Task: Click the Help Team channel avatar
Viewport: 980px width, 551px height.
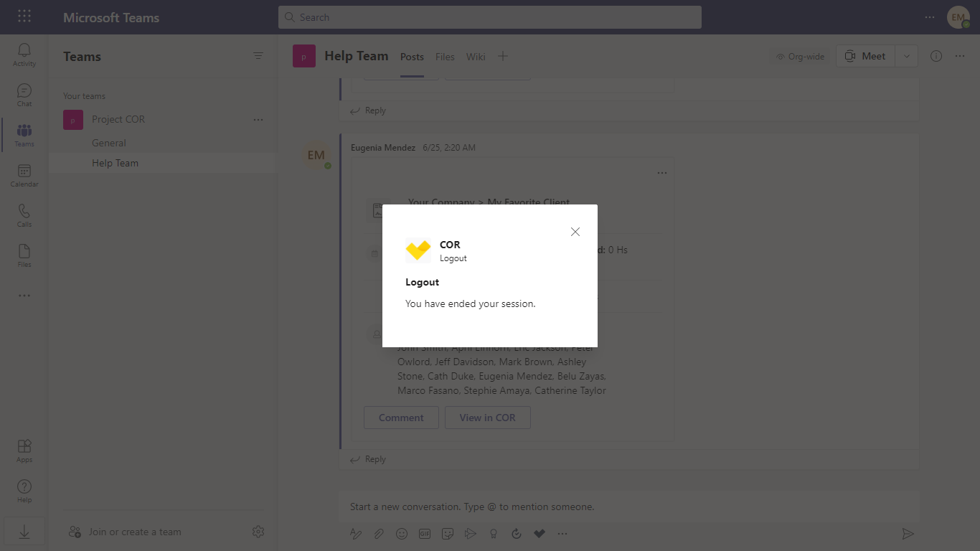Action: click(x=304, y=56)
